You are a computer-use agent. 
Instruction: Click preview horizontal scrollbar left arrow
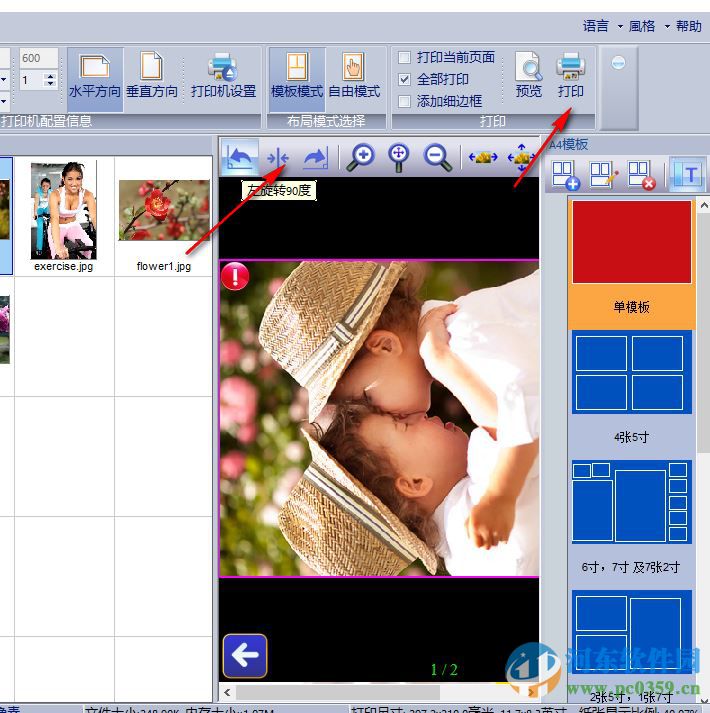227,692
